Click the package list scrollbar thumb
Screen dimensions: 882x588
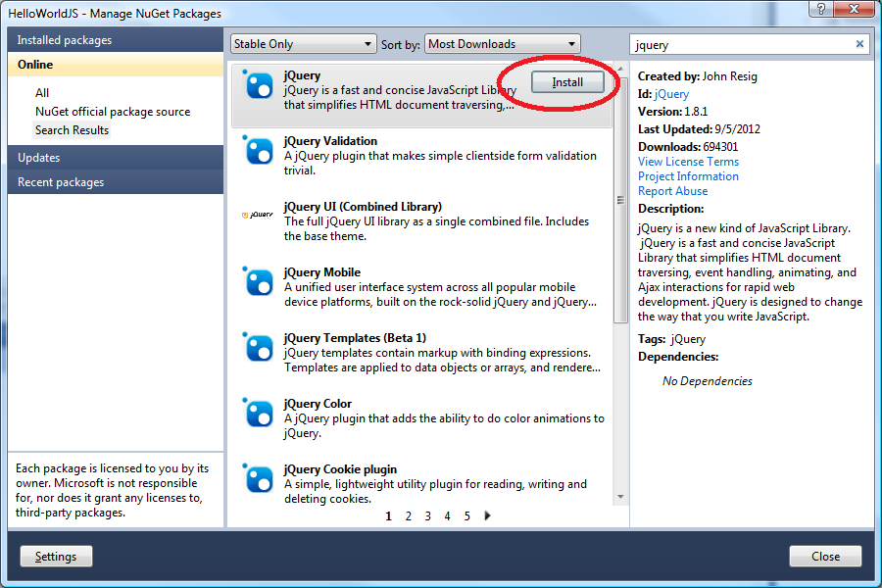pos(620,200)
